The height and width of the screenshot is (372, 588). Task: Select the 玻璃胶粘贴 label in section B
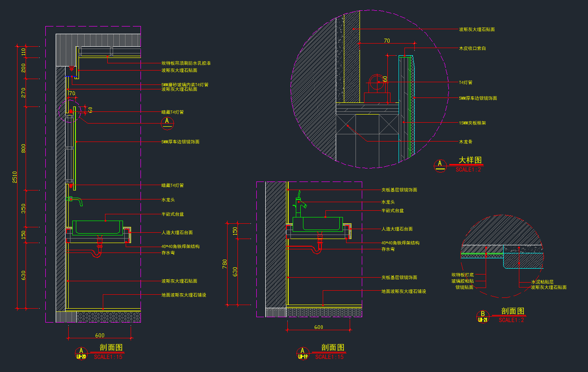pyautogui.click(x=462, y=281)
